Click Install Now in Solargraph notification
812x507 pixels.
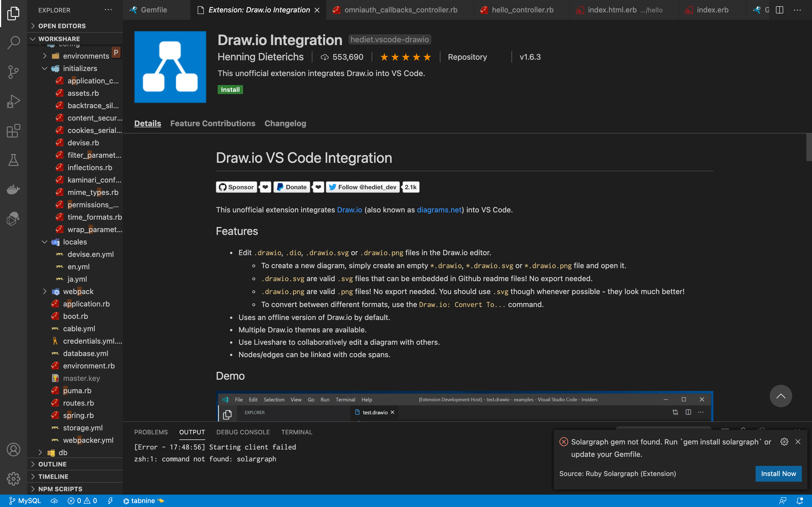click(778, 473)
